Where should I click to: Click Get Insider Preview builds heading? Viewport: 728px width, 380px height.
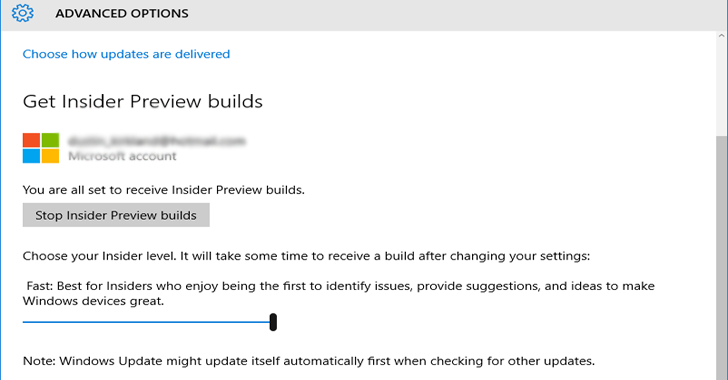coord(143,102)
